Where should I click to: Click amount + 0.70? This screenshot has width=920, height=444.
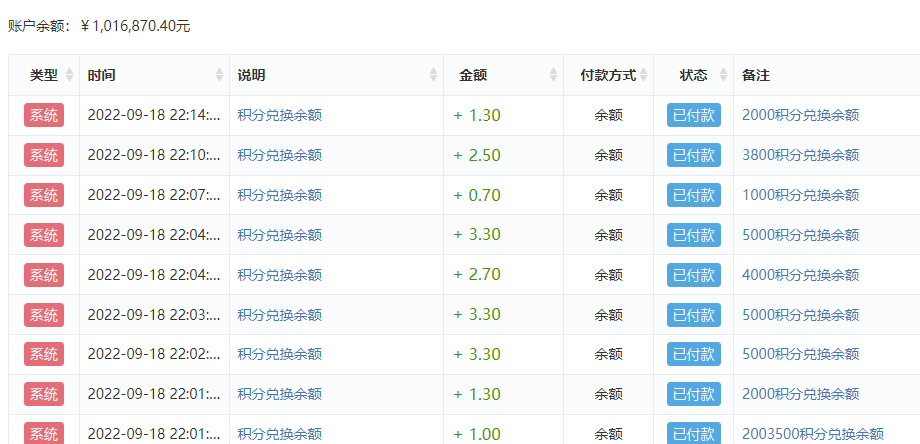click(477, 195)
